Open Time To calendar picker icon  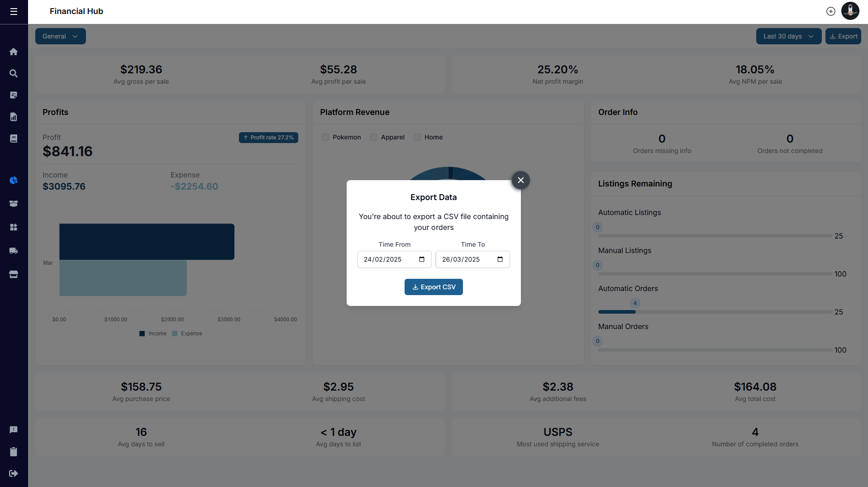[x=500, y=259]
